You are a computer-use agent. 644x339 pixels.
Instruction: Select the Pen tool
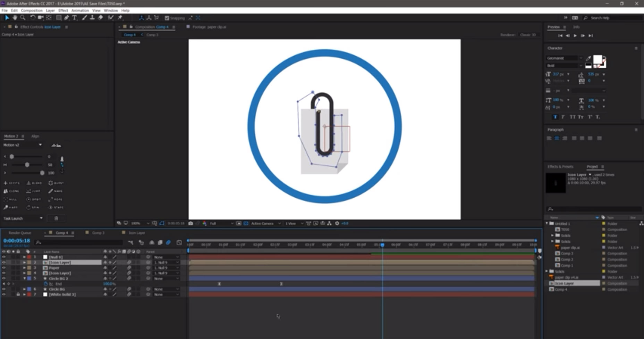pyautogui.click(x=67, y=18)
